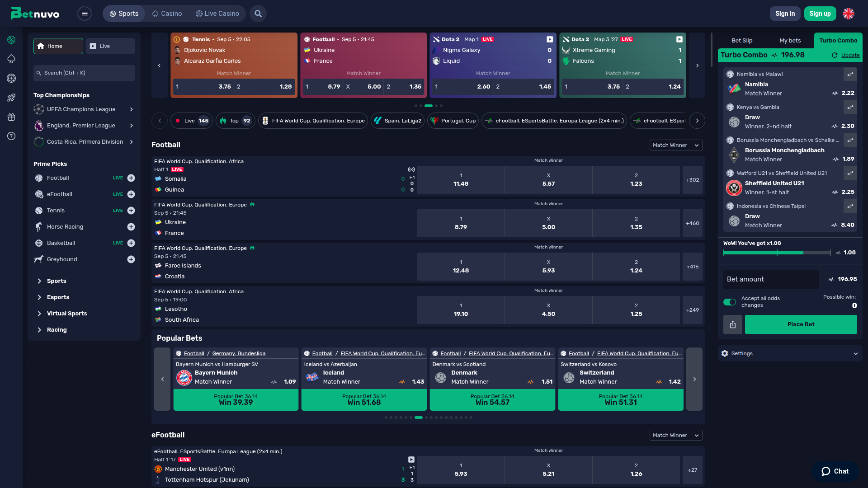Switch to the Live tab in the sidebar

[x=110, y=46]
